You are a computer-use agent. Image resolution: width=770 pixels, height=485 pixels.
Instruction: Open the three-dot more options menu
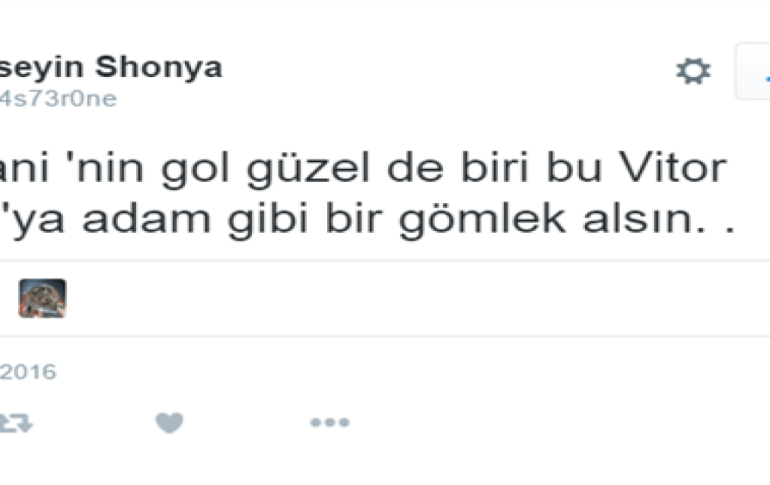(x=330, y=422)
